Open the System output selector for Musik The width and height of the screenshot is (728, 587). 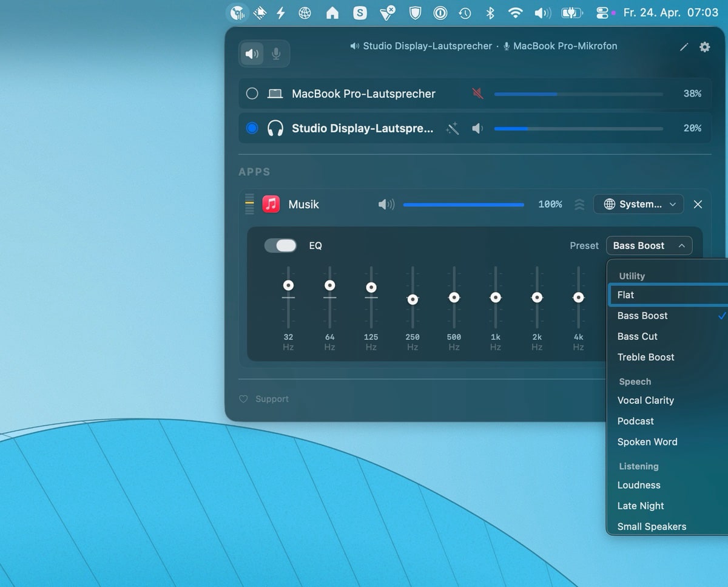click(638, 204)
